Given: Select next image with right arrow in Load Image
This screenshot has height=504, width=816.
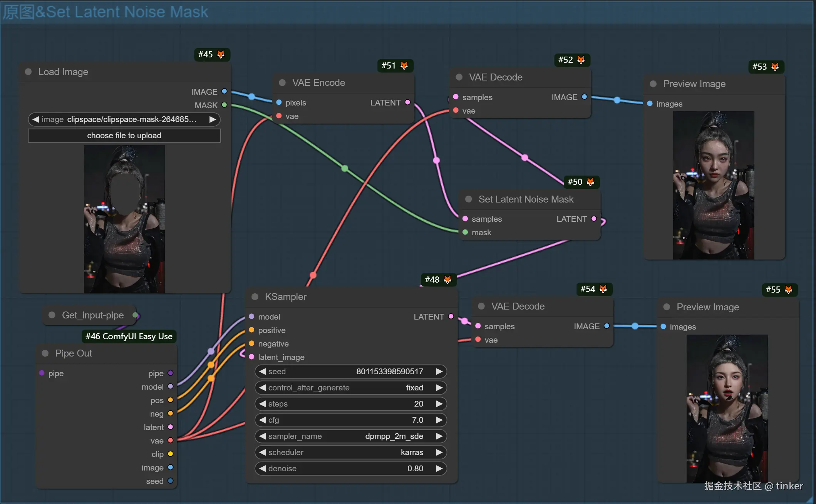Looking at the screenshot, I should click(x=213, y=119).
